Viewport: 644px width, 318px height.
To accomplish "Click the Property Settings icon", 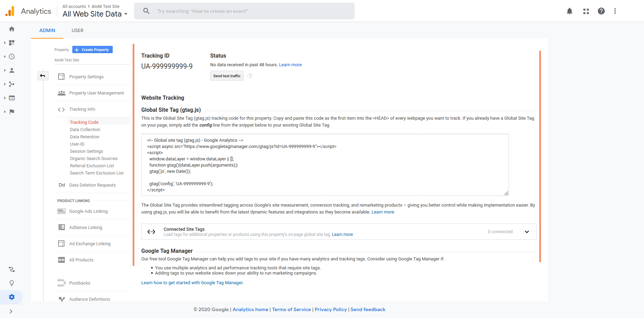I will pos(61,77).
